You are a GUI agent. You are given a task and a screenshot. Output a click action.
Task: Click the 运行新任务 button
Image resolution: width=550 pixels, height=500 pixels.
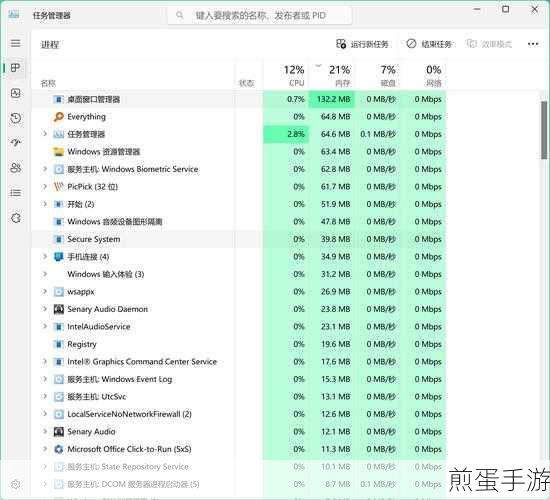pos(362,44)
